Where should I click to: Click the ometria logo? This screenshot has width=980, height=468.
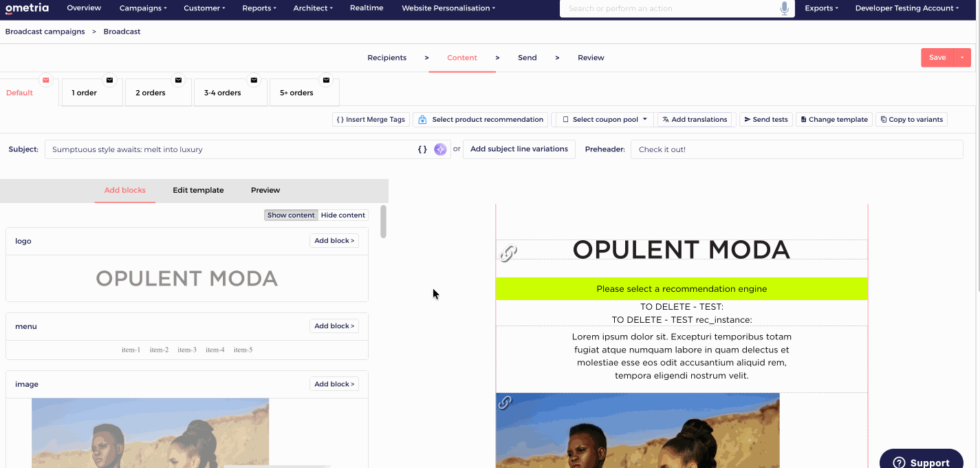coord(28,8)
